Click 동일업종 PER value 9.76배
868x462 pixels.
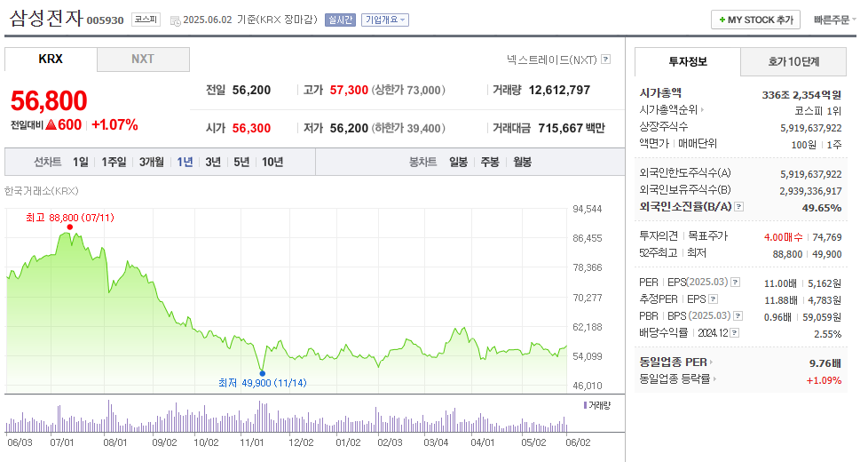pyautogui.click(x=825, y=362)
